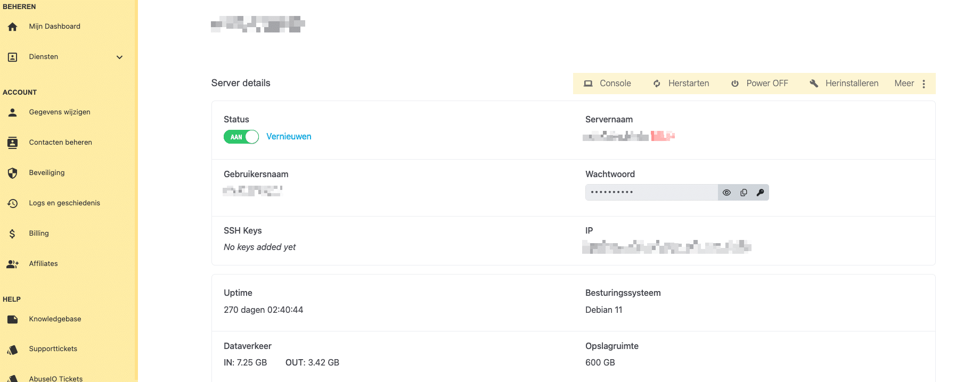
Task: Click the Herstarten button
Action: tap(681, 84)
